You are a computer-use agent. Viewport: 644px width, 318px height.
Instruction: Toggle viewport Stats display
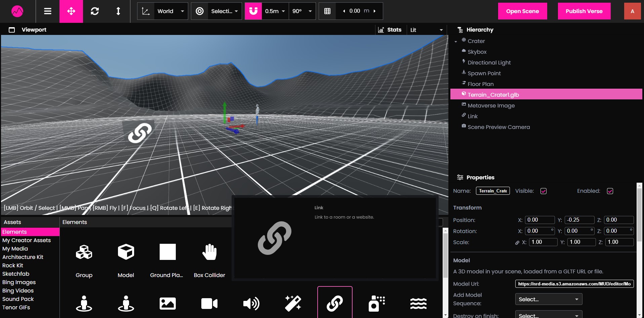[390, 30]
